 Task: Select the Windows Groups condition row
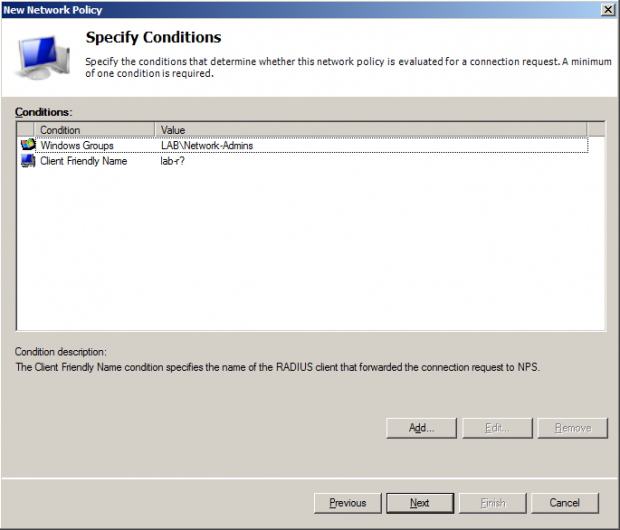[x=76, y=146]
